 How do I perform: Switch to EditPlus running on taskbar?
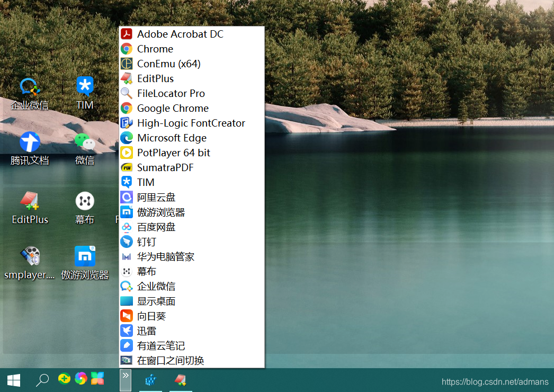[181, 380]
